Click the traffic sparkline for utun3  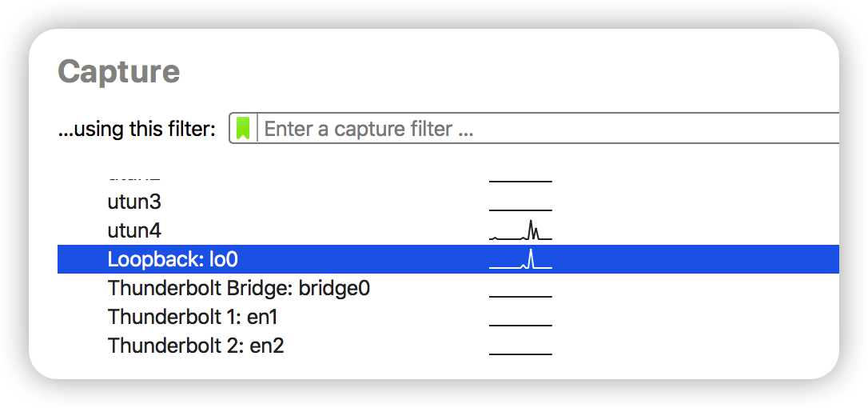520,205
